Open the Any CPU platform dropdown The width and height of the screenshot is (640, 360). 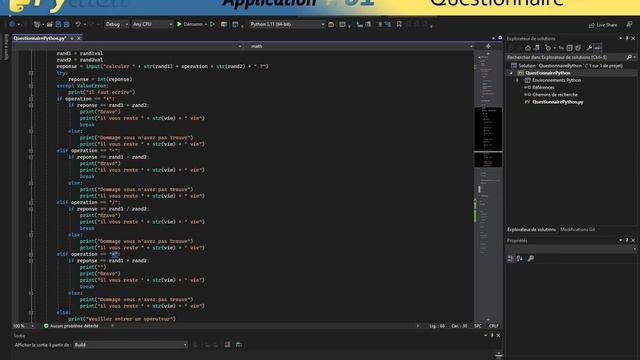[x=152, y=24]
